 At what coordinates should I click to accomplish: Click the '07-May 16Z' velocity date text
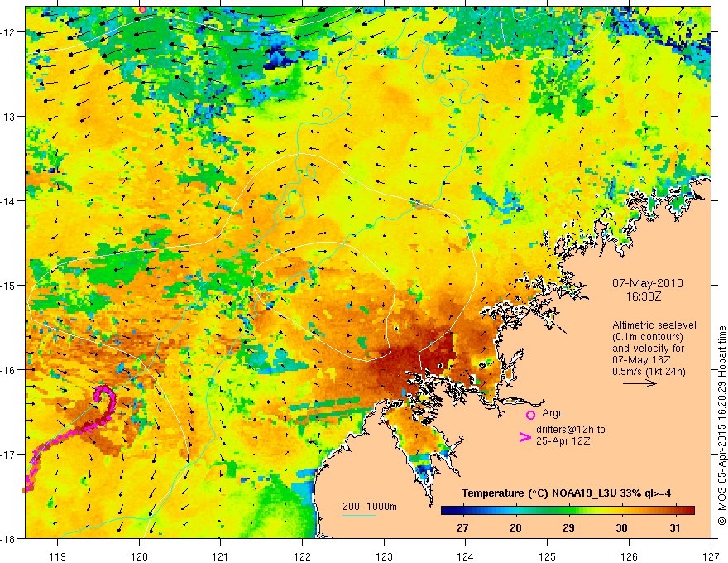tap(640, 359)
